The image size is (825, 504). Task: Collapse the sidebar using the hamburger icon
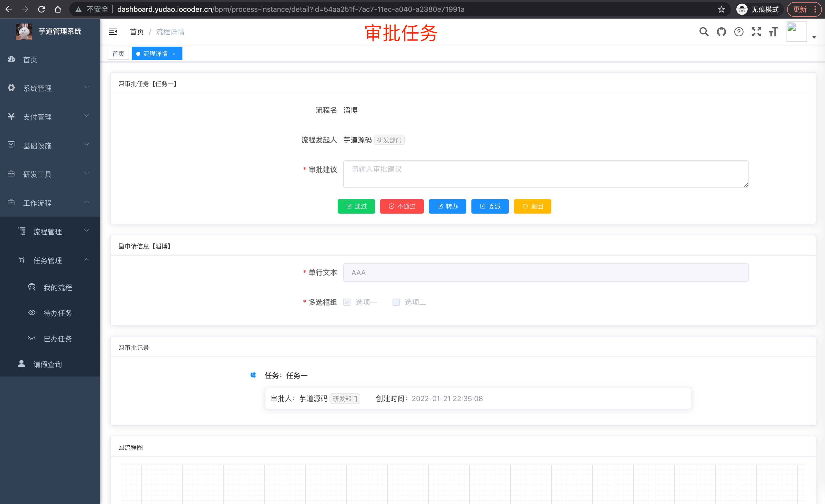(112, 31)
